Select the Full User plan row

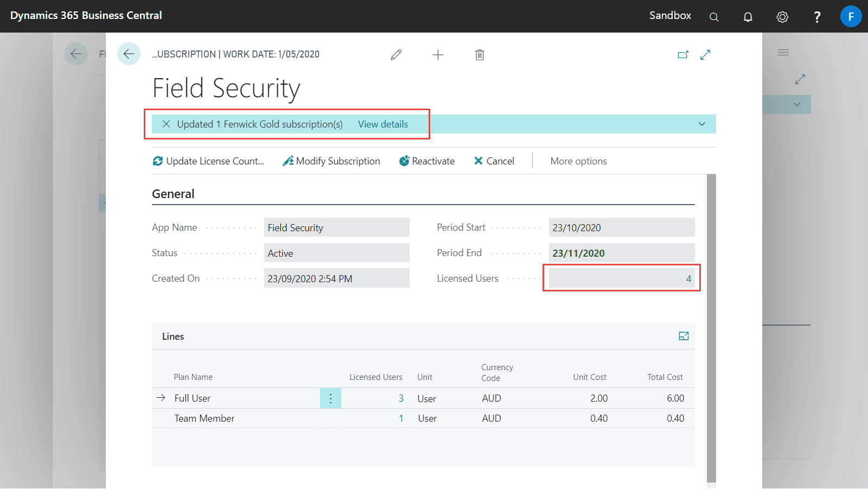pos(423,398)
